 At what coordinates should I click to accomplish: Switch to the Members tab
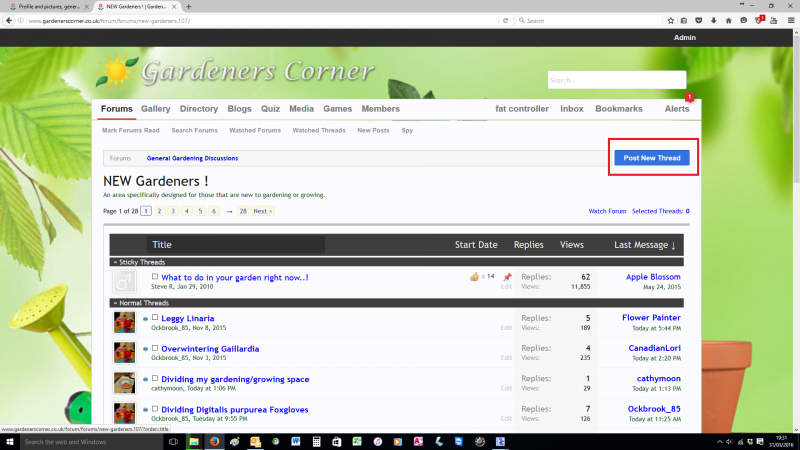point(380,109)
